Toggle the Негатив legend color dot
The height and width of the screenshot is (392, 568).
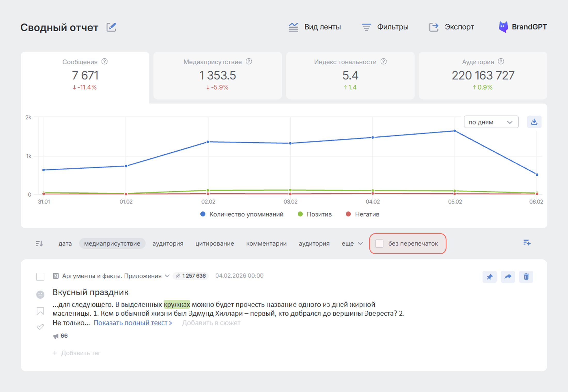(x=348, y=214)
